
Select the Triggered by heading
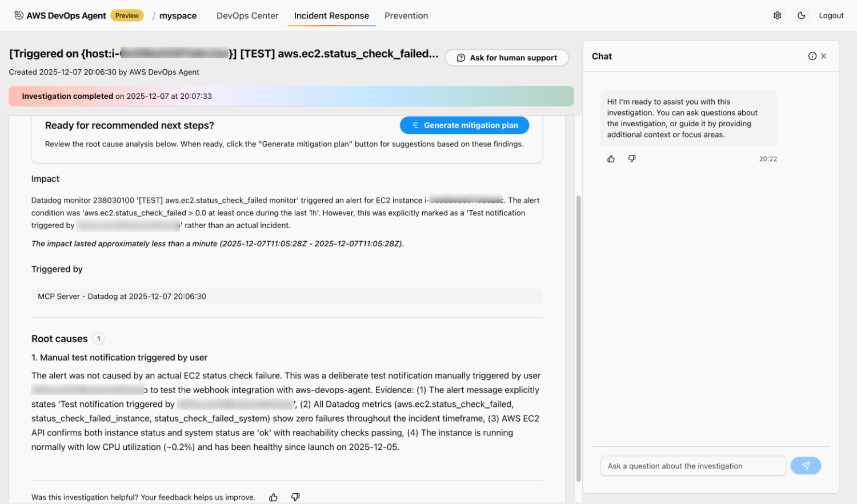pos(57,269)
